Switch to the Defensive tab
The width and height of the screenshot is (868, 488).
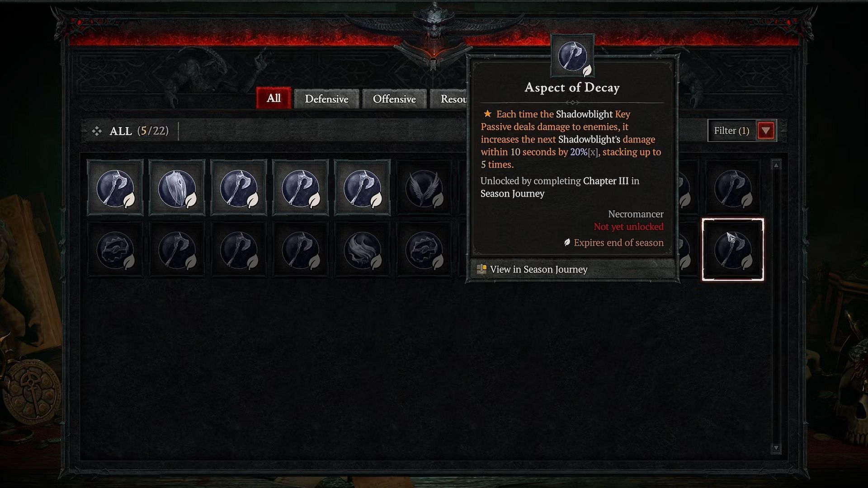(327, 99)
